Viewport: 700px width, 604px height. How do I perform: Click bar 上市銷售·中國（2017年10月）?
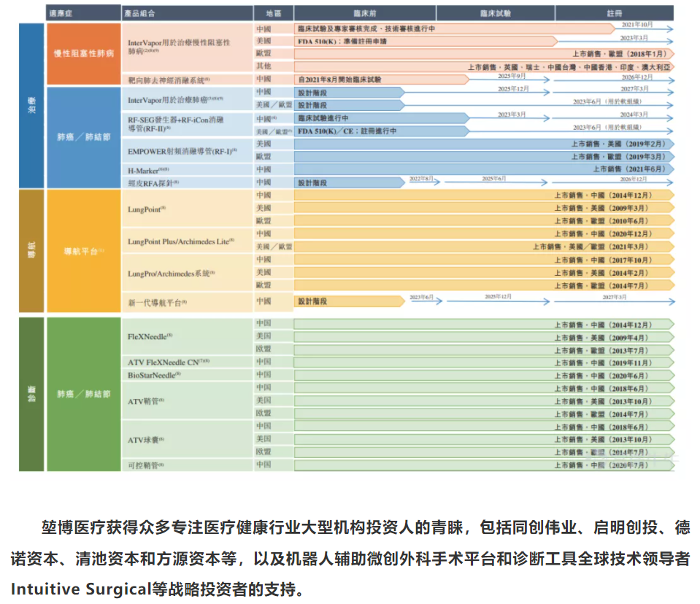pyautogui.click(x=484, y=260)
